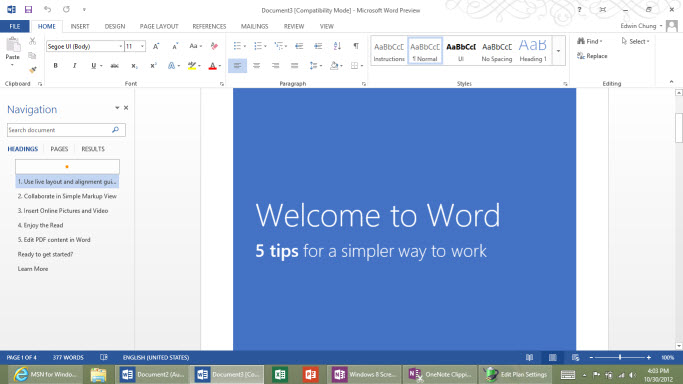
Task: Click the zoom out minus button
Action: (591, 357)
